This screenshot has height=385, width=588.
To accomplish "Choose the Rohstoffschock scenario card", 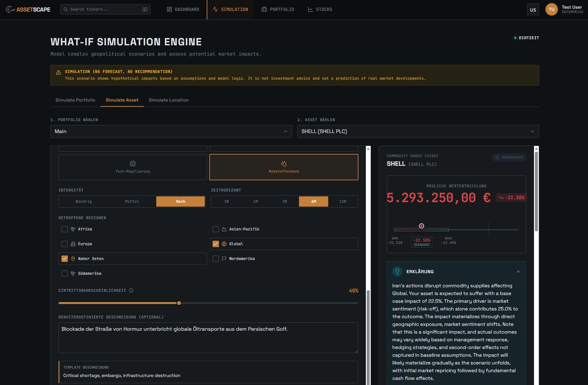I will pyautogui.click(x=284, y=167).
